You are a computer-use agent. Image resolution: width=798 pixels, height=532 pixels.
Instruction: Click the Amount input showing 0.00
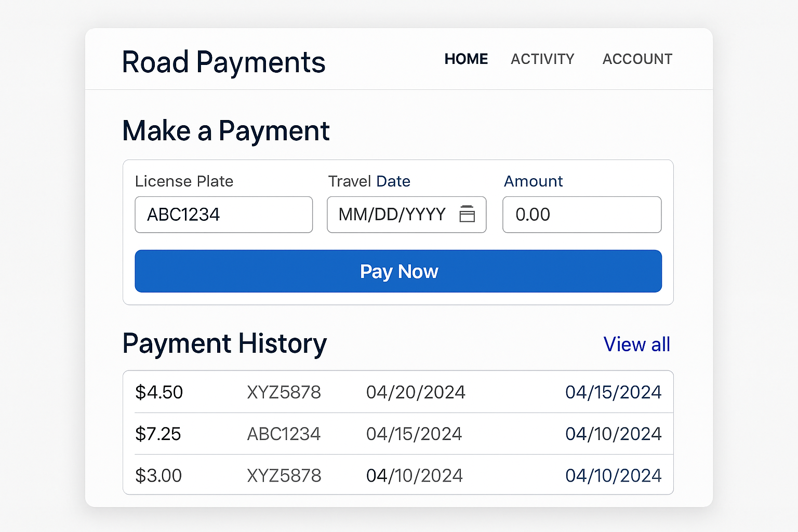pos(581,215)
